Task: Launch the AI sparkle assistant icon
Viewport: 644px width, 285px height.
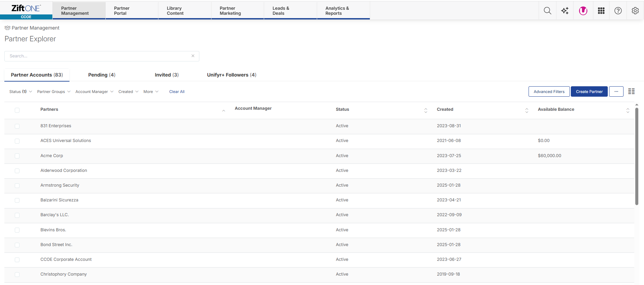Action: point(565,11)
